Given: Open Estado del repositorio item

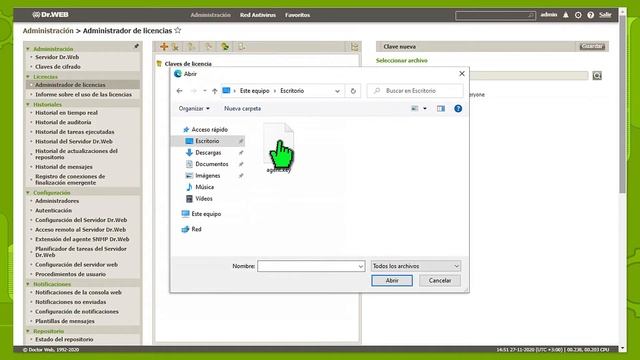Looking at the screenshot, I should coord(64,339).
